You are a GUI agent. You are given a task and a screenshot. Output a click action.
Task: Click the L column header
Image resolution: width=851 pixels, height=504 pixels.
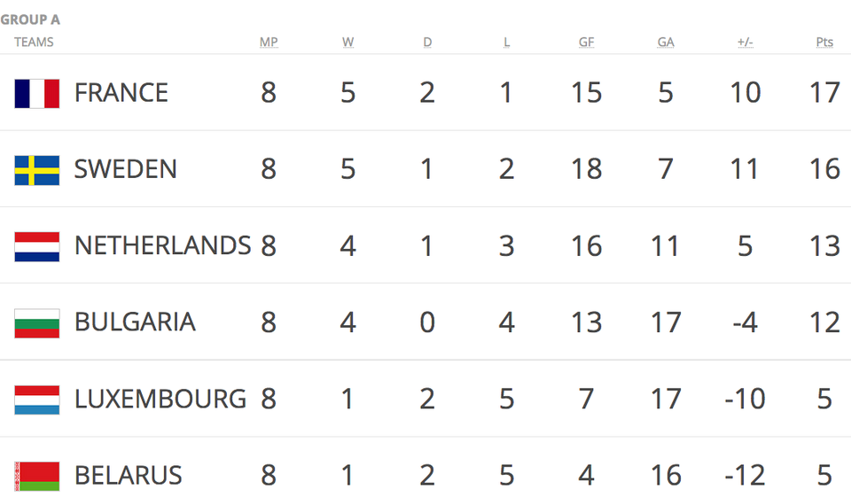506,43
